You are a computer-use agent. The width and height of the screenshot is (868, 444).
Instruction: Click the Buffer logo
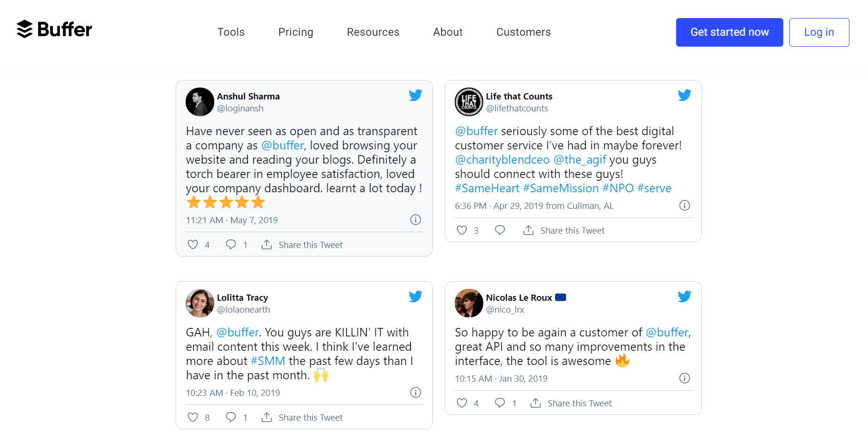pos(54,29)
